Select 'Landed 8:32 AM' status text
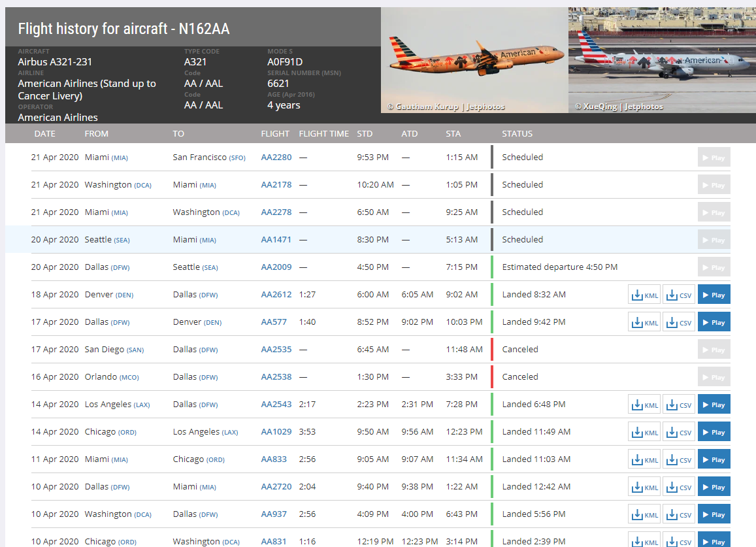This screenshot has width=756, height=547. [534, 295]
